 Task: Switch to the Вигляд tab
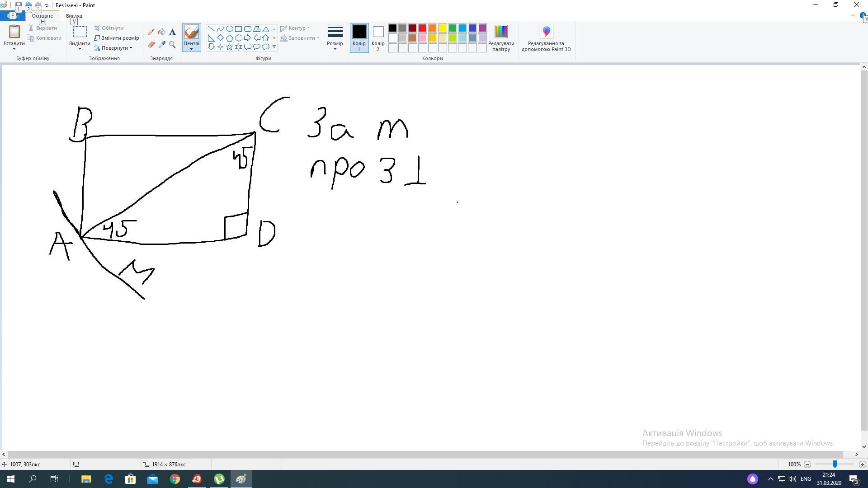point(74,16)
